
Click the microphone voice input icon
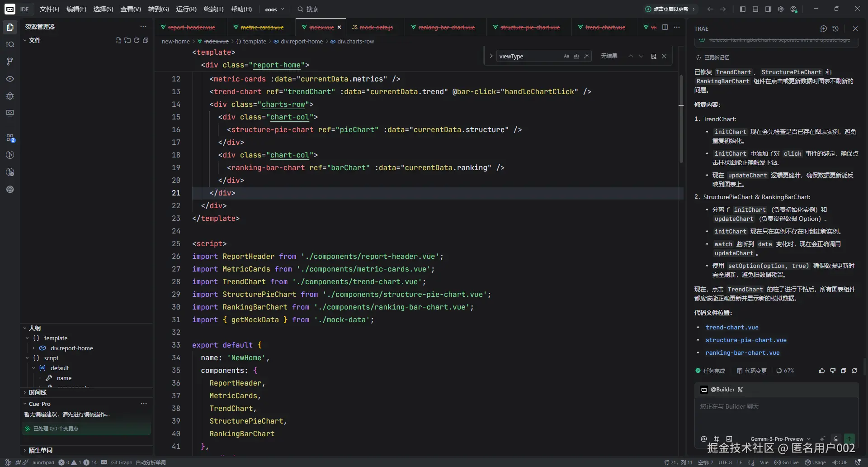click(836, 438)
